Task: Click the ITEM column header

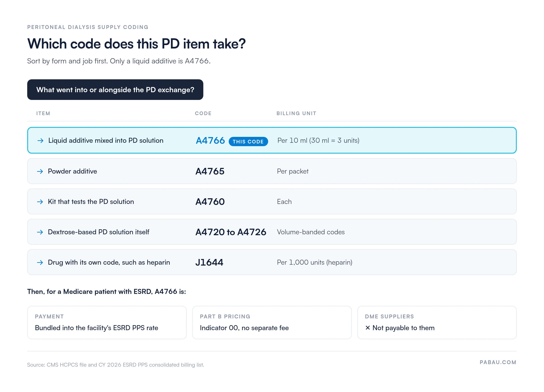Action: click(x=43, y=113)
